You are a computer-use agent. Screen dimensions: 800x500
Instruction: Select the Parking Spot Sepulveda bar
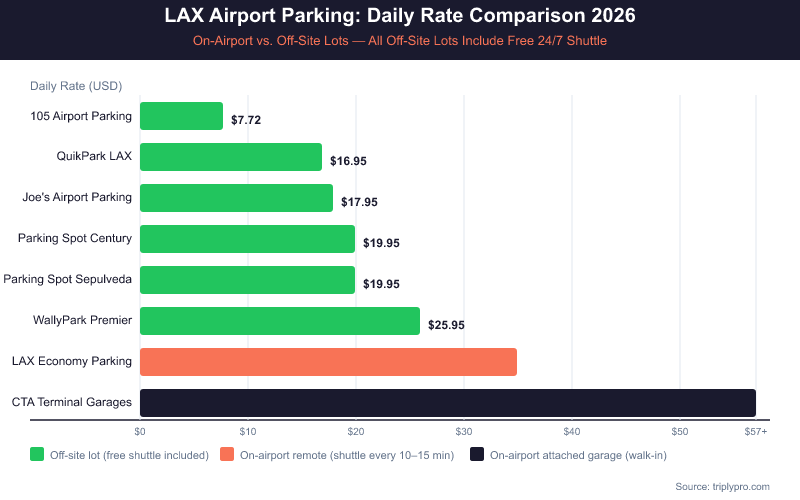pyautogui.click(x=247, y=280)
